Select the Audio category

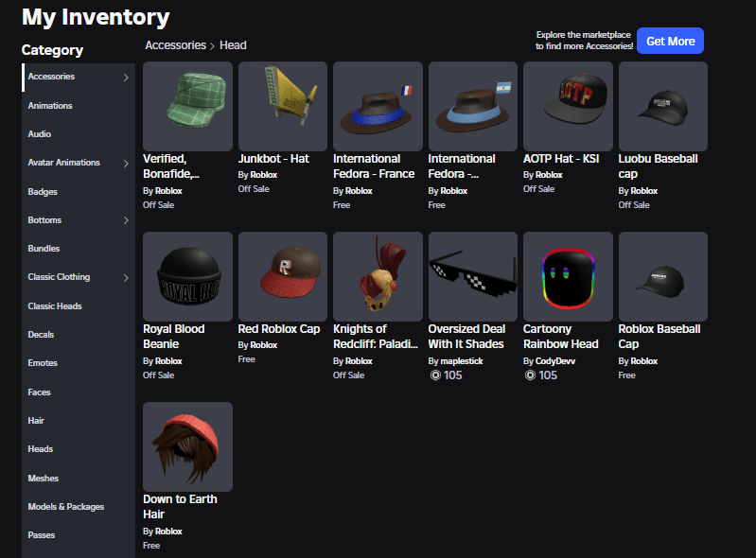point(40,134)
